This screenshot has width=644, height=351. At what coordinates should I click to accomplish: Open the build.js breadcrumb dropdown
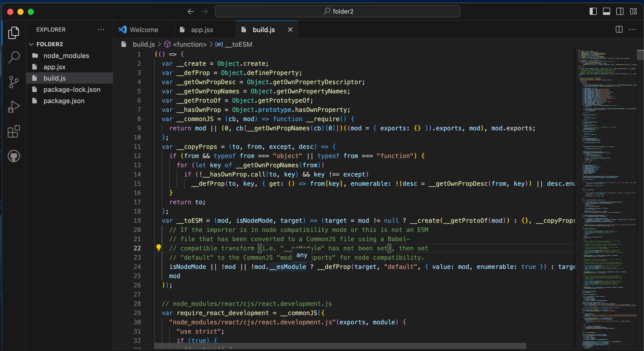pos(144,44)
